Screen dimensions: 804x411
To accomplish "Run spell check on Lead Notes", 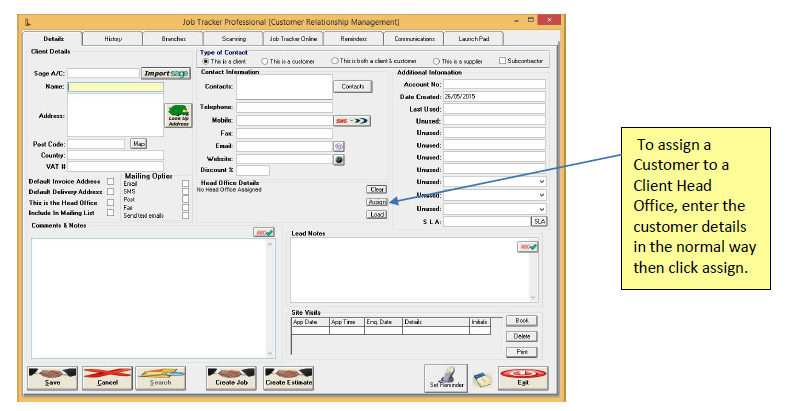I will tap(528, 247).
